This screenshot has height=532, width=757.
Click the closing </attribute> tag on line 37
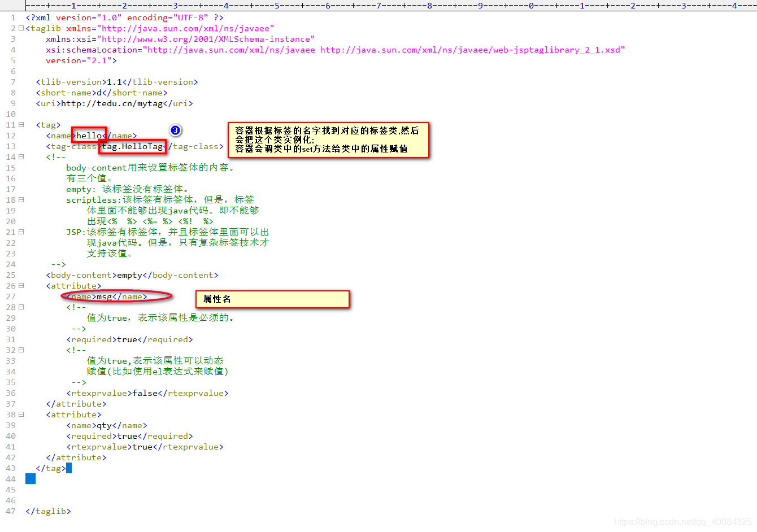(76, 404)
